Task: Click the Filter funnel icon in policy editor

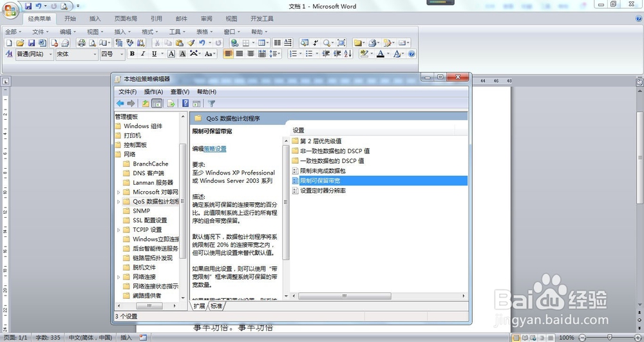Action: 211,104
